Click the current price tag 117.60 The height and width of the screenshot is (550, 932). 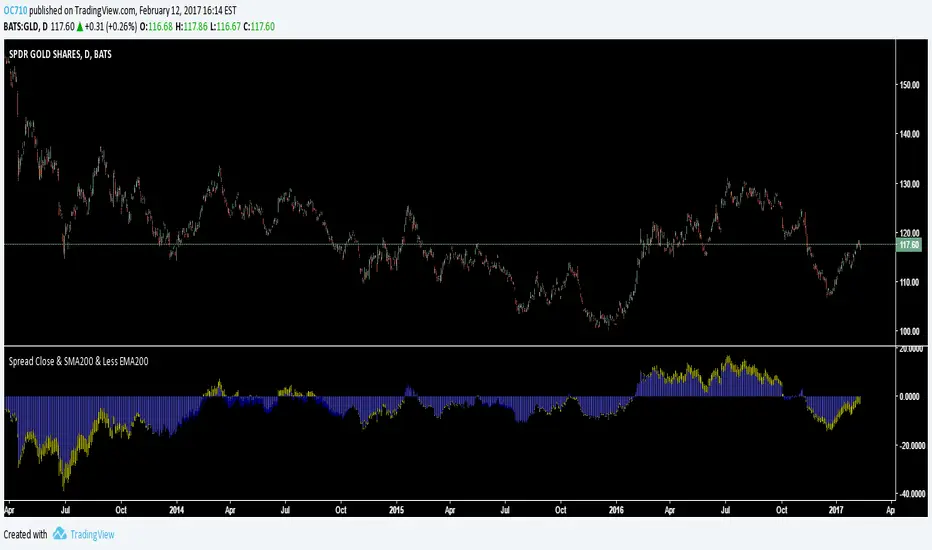[x=909, y=245]
